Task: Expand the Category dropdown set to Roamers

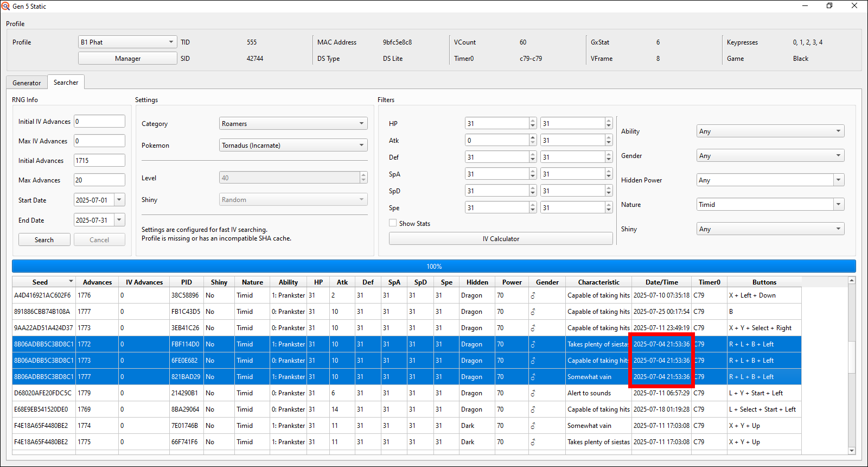Action: (x=293, y=124)
